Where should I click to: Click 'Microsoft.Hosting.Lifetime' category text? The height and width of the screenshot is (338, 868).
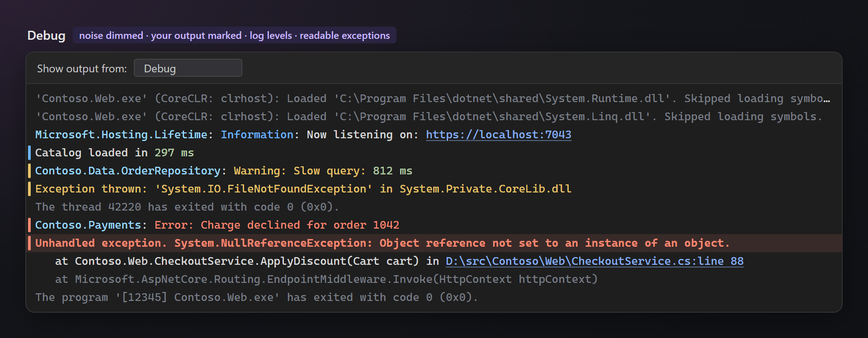[x=121, y=135]
